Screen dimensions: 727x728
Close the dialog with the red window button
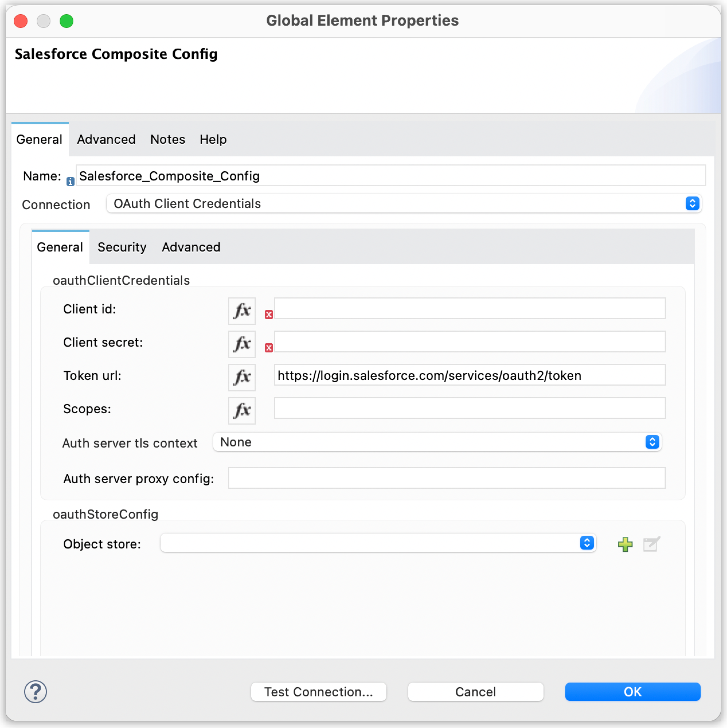click(x=21, y=21)
